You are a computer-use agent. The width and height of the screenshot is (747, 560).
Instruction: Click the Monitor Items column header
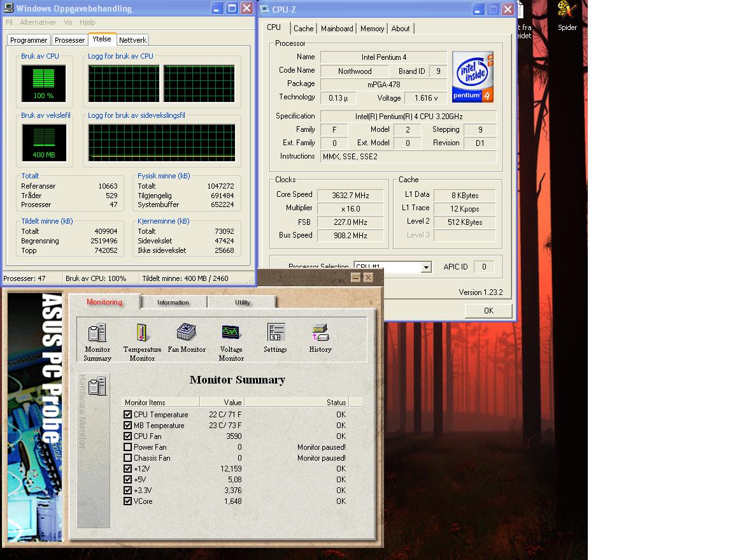(x=160, y=402)
